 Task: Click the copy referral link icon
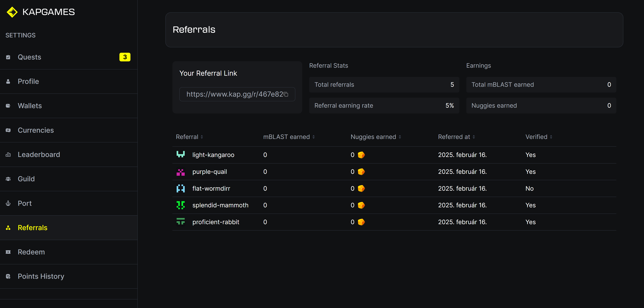pos(286,94)
